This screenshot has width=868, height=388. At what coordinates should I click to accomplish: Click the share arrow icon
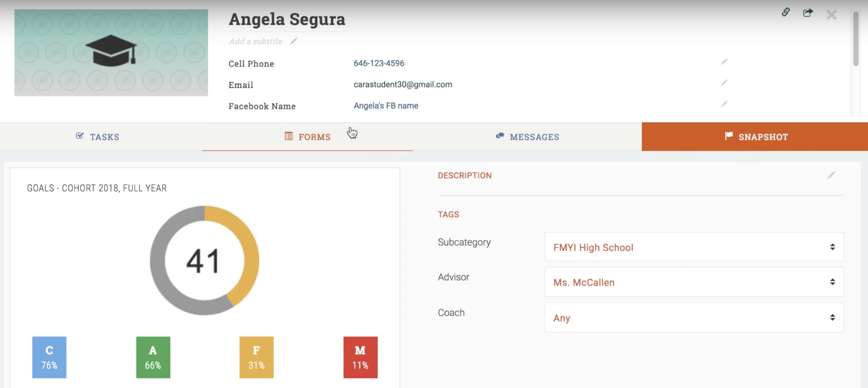coord(808,13)
